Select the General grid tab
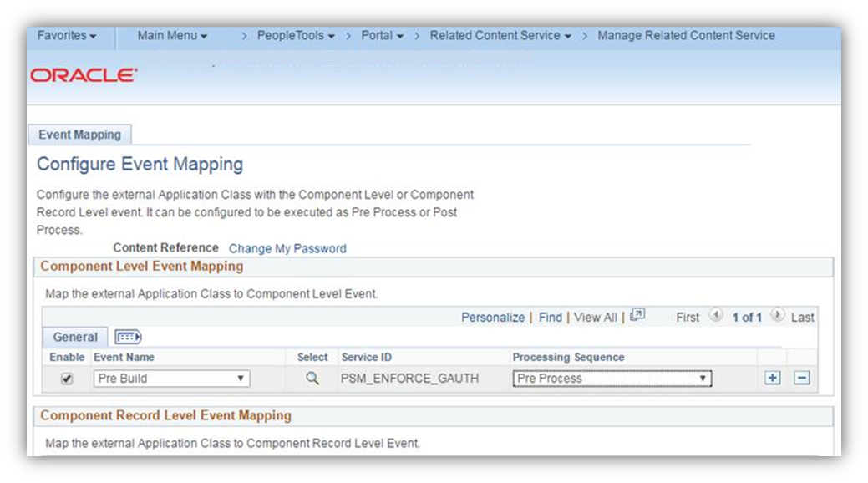868x483 pixels. click(x=75, y=337)
